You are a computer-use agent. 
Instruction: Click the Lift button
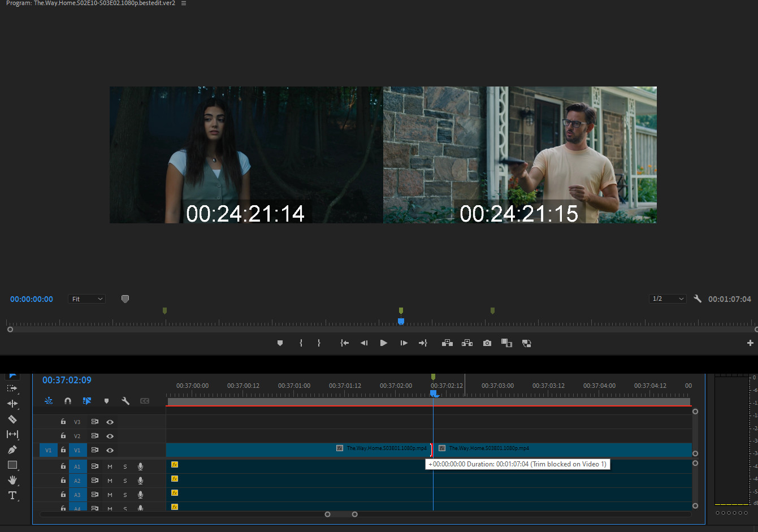447,343
